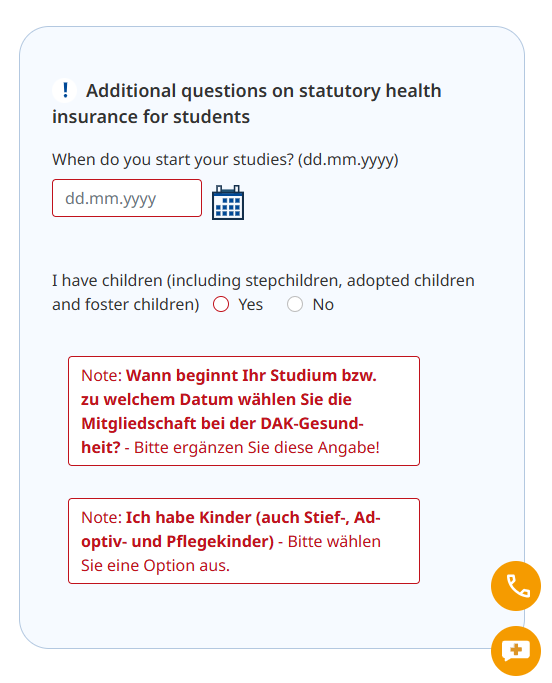
Task: Click the "Note:" prefix in the first error box
Action: pyautogui.click(x=102, y=375)
